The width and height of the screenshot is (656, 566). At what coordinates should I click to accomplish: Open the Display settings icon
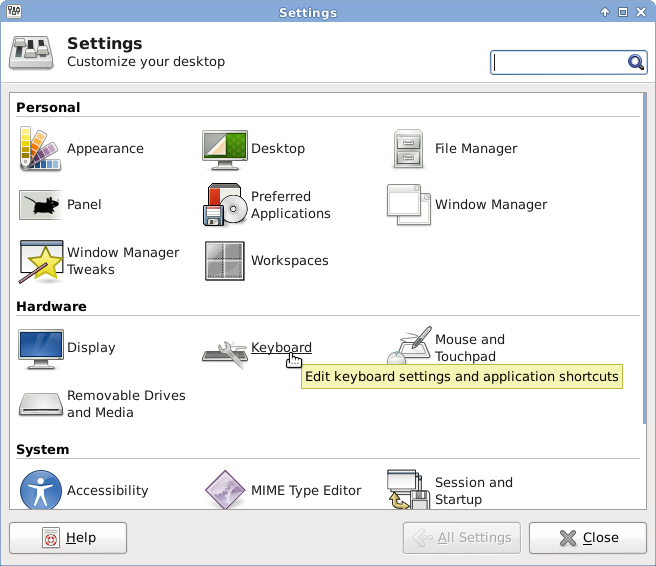tap(41, 348)
